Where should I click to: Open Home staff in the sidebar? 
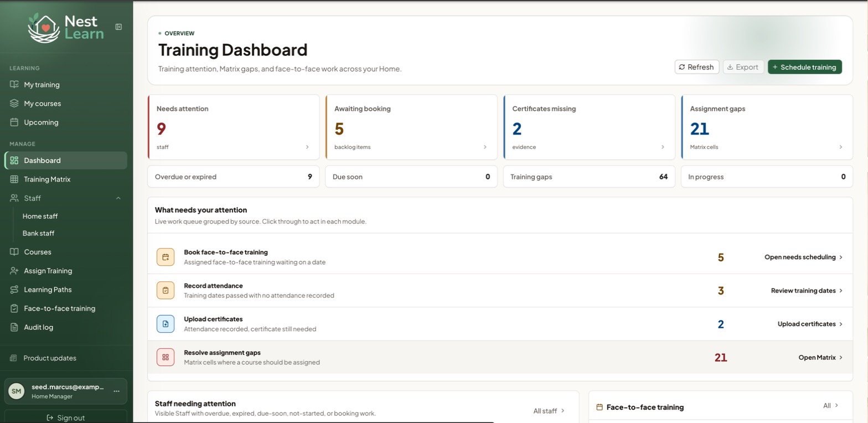(40, 216)
